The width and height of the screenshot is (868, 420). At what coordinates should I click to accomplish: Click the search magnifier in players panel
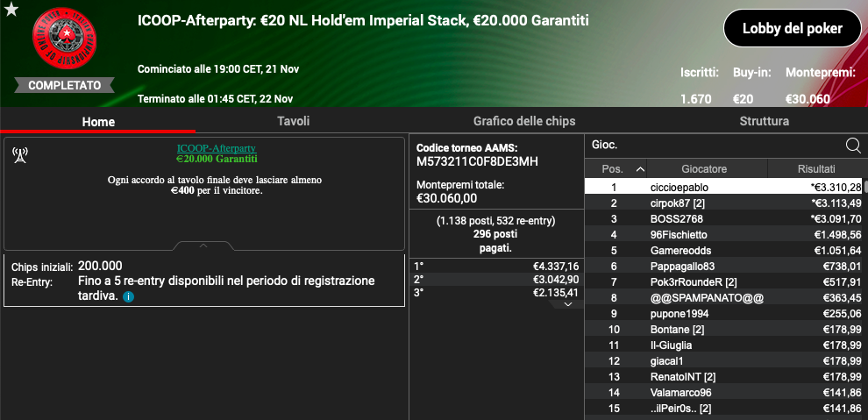pyautogui.click(x=853, y=146)
